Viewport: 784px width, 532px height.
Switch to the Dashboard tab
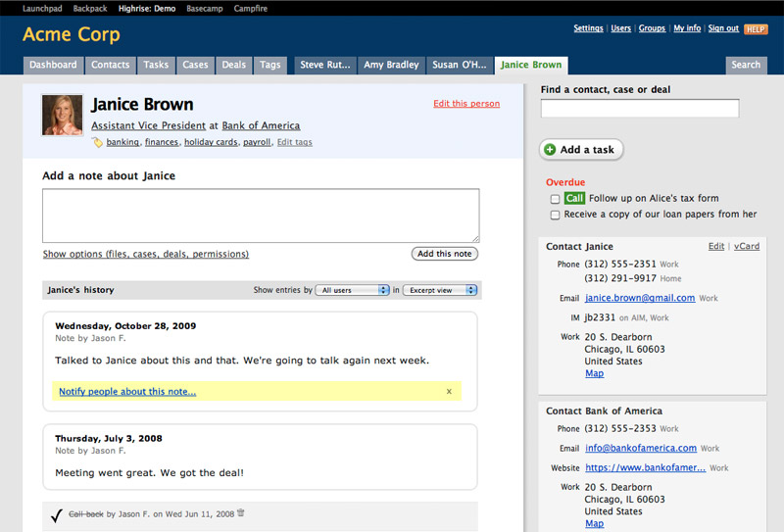(53, 65)
